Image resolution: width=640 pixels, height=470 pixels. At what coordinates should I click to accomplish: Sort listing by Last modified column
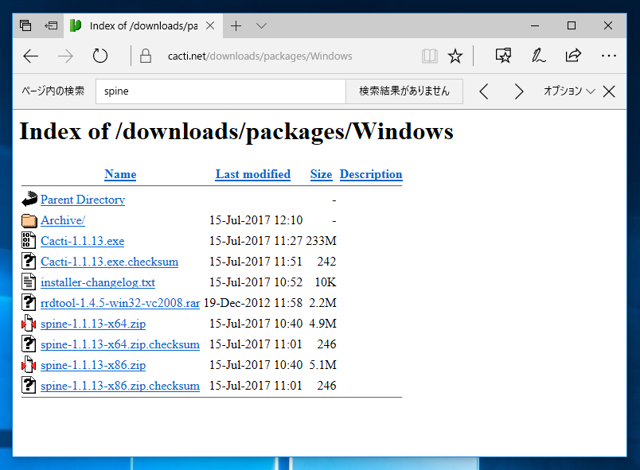(x=253, y=174)
